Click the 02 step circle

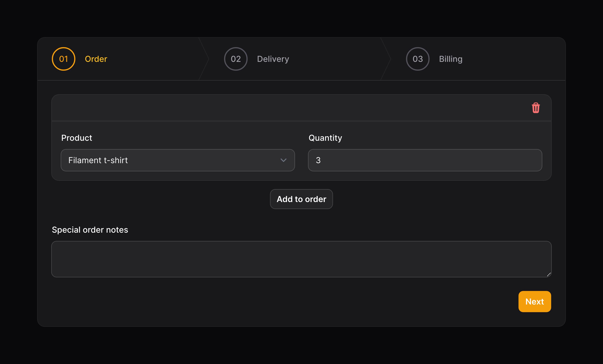click(236, 59)
